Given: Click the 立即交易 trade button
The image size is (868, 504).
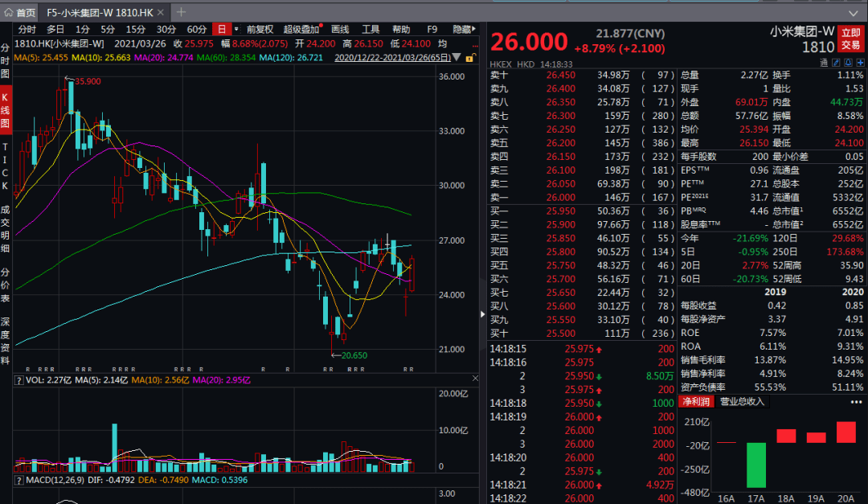Looking at the screenshot, I should click(x=851, y=39).
